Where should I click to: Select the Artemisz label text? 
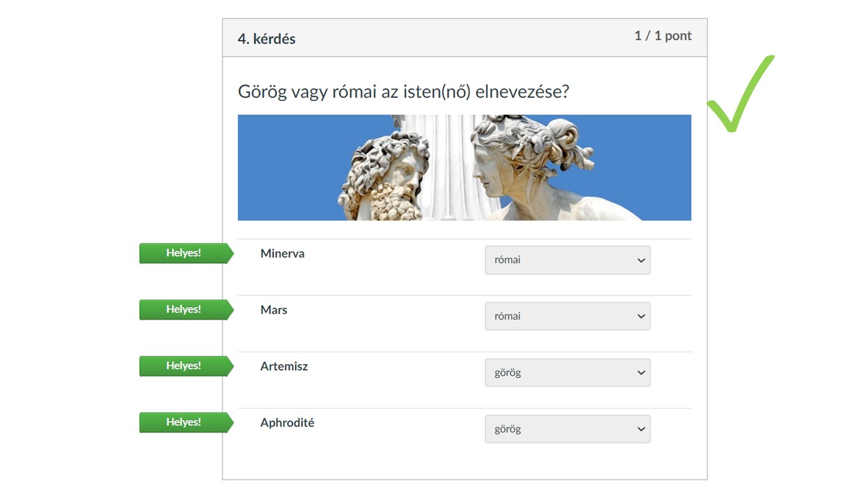[x=284, y=366]
